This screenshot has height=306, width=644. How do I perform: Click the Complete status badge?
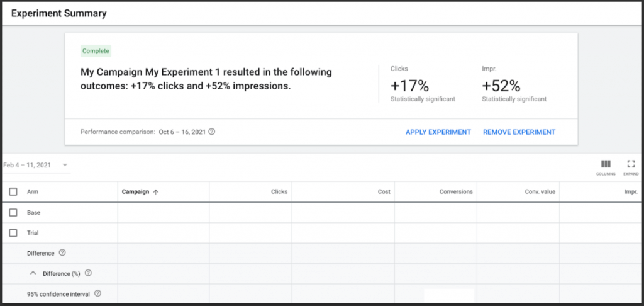click(96, 51)
